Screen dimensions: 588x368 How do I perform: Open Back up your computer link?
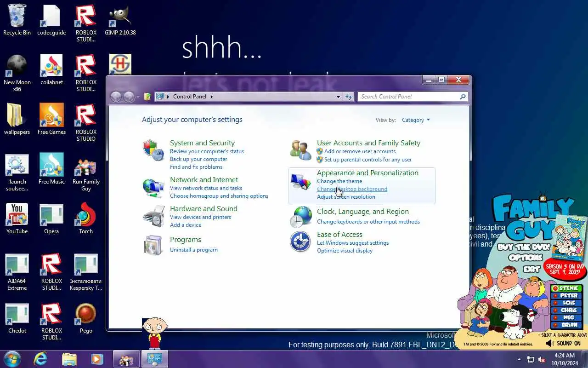coord(198,159)
